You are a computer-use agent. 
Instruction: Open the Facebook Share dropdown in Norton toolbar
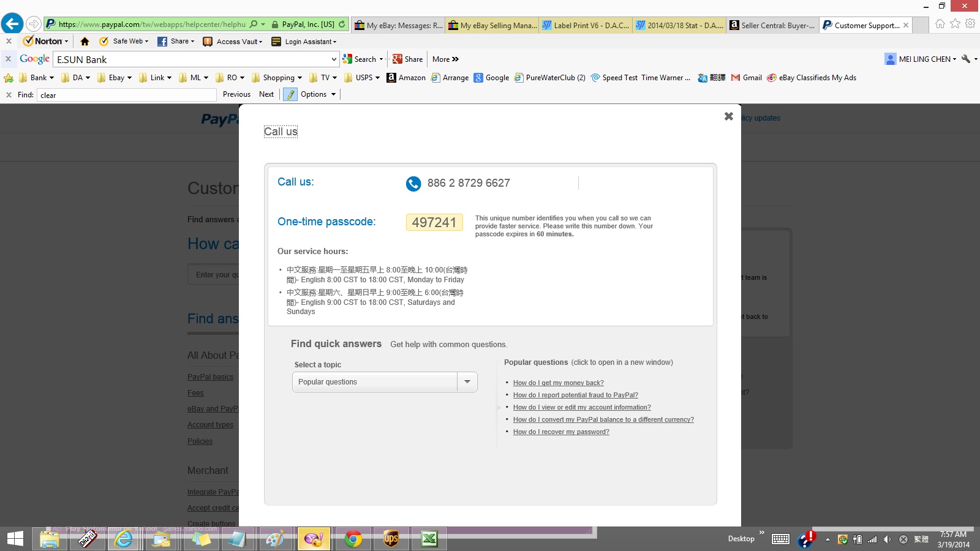pos(176,41)
